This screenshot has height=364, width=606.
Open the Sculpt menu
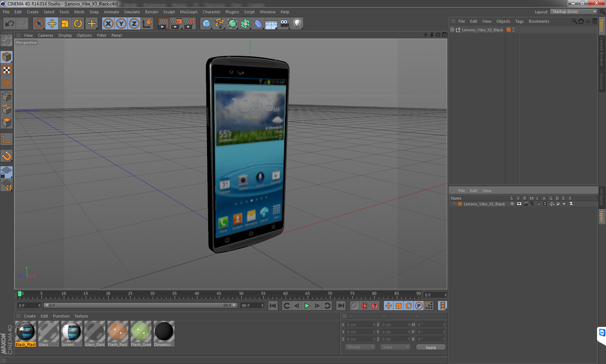169,12
